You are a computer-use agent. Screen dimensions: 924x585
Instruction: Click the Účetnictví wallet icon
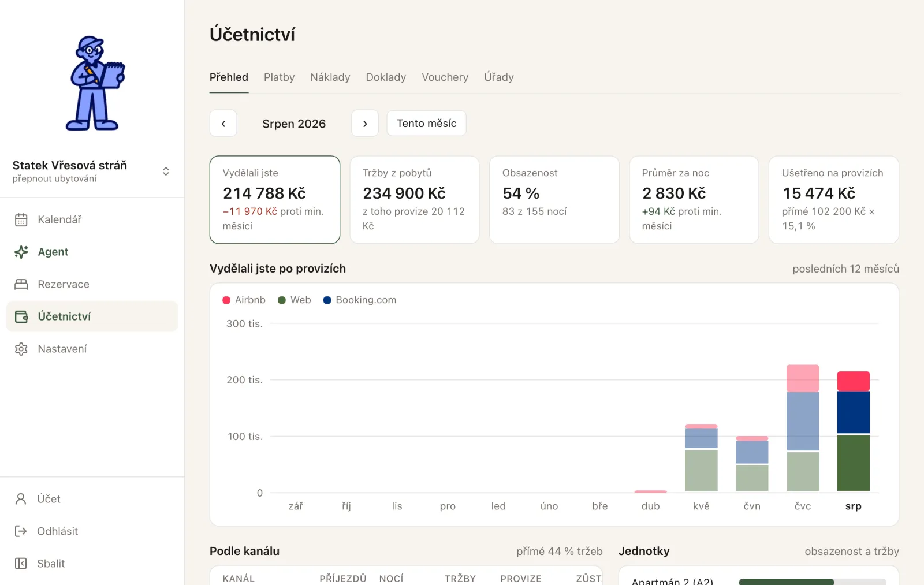[21, 316]
